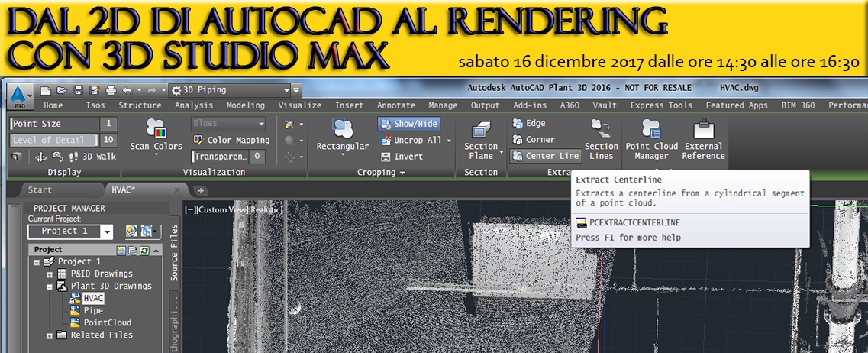Open the Undo history dropdown arrow
This screenshot has width=868, height=353.
(x=139, y=90)
